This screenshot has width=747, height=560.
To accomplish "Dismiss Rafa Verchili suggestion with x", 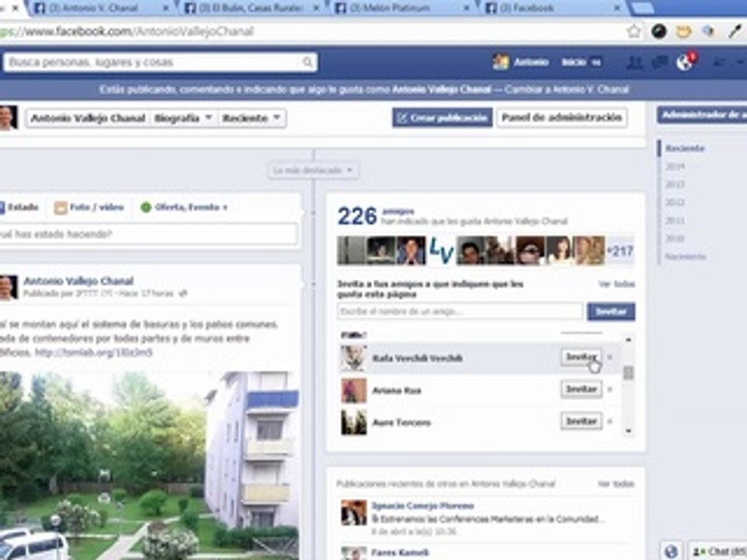I will pyautogui.click(x=610, y=357).
